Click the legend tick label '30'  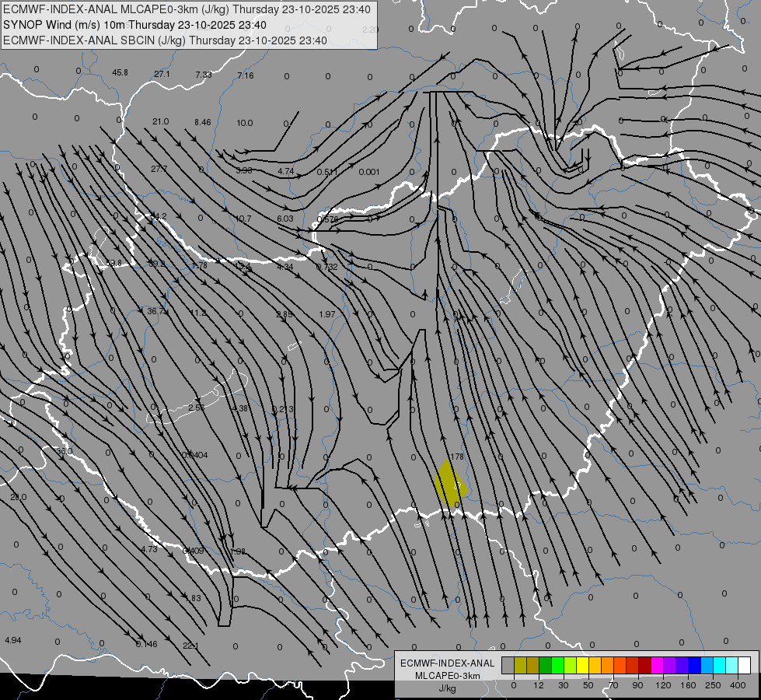[563, 685]
